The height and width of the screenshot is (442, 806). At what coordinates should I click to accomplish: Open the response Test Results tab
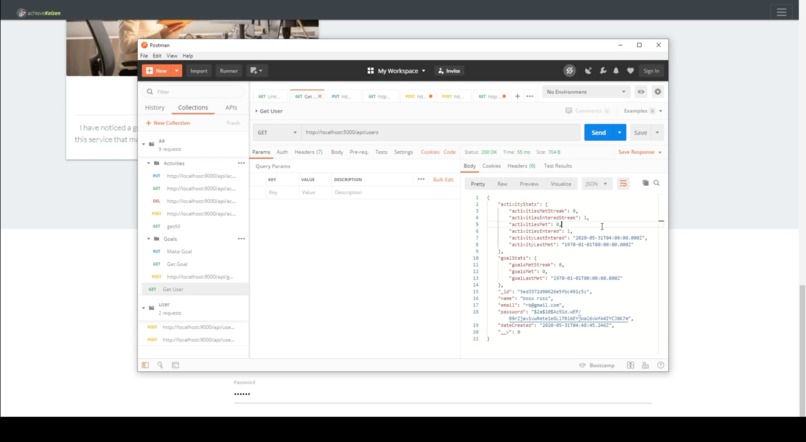tap(558, 166)
